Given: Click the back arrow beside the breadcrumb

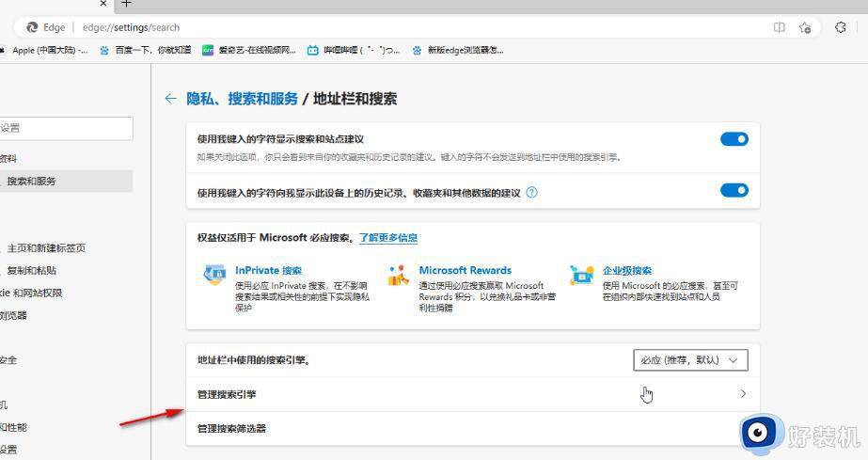Looking at the screenshot, I should click(x=170, y=99).
